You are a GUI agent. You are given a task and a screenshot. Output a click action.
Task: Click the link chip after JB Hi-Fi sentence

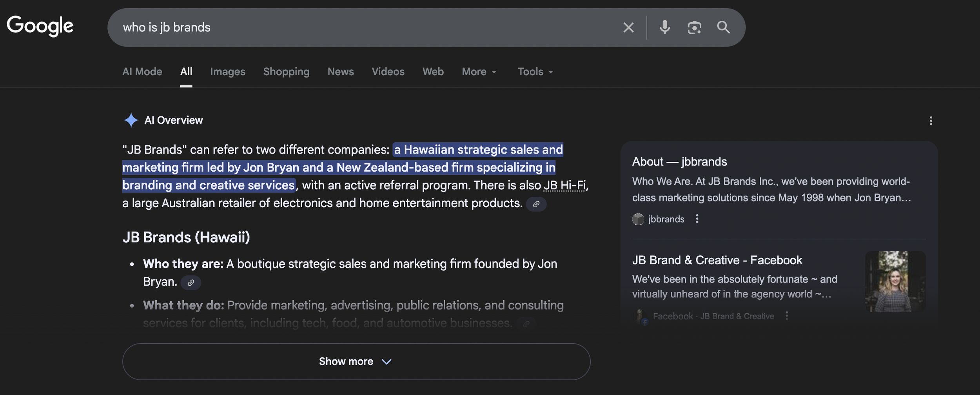coord(536,204)
